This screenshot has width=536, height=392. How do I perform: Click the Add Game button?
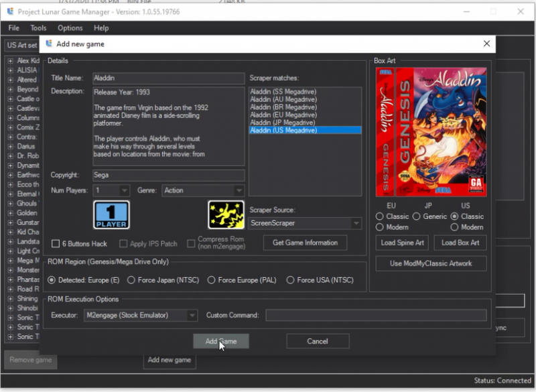pyautogui.click(x=221, y=342)
